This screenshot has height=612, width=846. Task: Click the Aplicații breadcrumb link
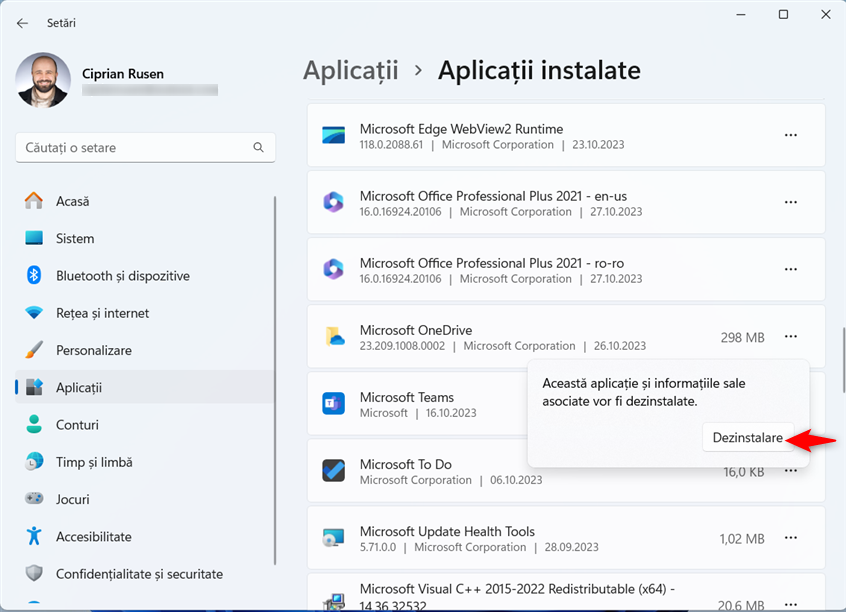tap(351, 71)
